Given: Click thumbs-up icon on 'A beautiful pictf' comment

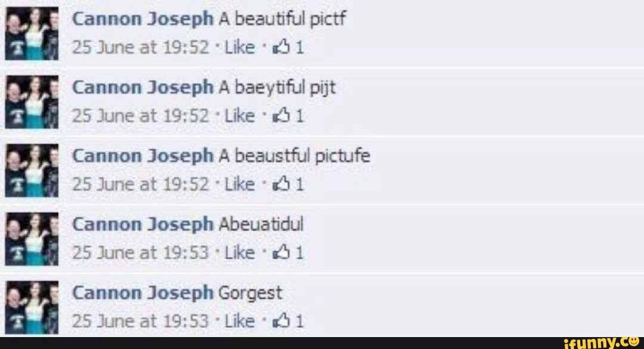Looking at the screenshot, I should coord(281,48).
